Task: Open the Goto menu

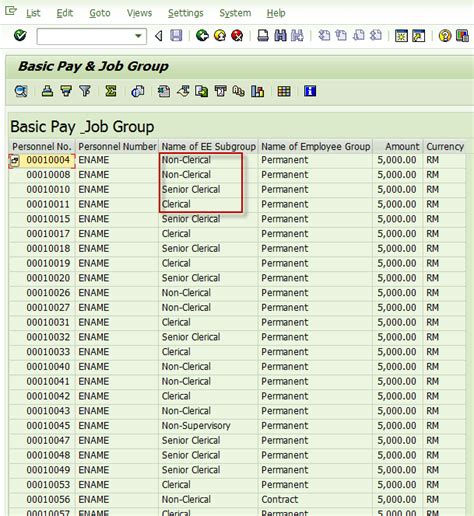Action: point(100,13)
